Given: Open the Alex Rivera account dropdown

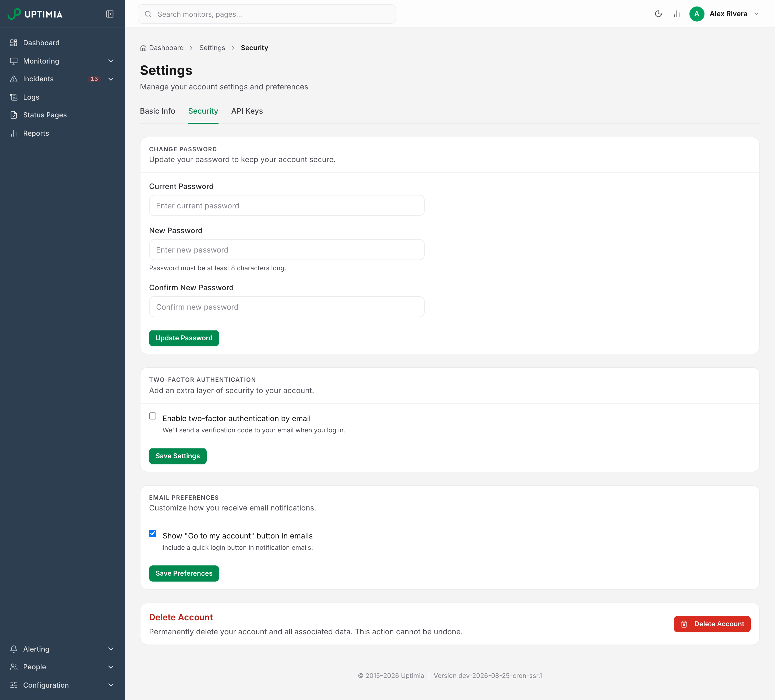Looking at the screenshot, I should (x=724, y=14).
